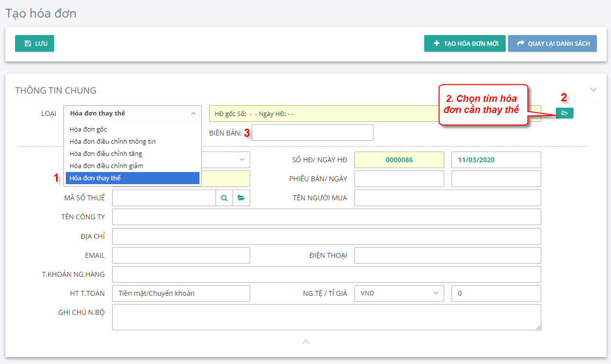
Task: Click TẠO HÓA ĐƠN MỚI button
Action: tap(465, 43)
